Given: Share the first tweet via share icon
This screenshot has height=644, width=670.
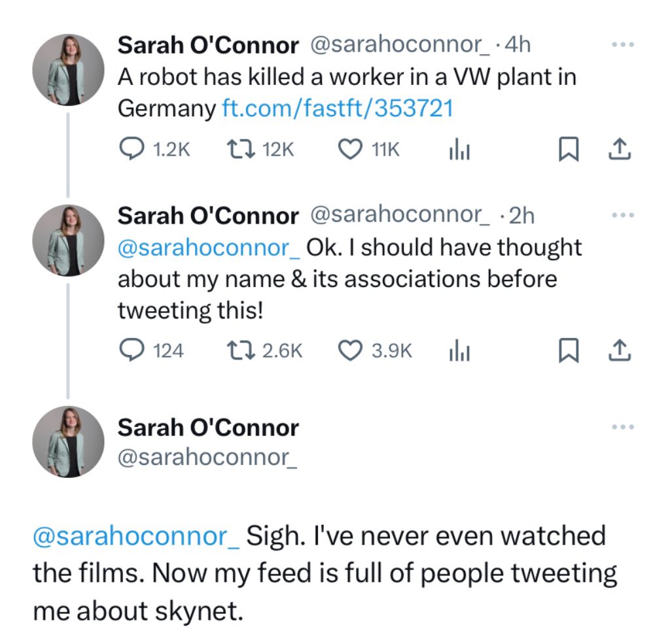Looking at the screenshot, I should [618, 150].
